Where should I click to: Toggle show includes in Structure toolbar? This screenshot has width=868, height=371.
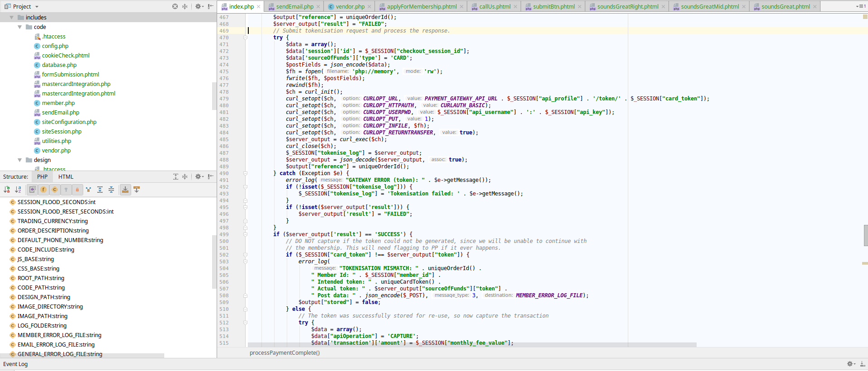[32, 190]
